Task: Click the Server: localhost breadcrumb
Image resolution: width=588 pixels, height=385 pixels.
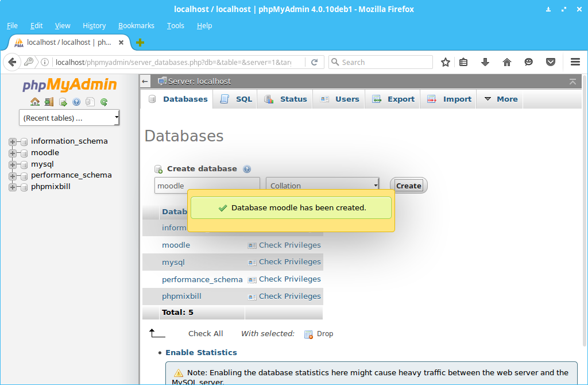Action: [x=199, y=82]
